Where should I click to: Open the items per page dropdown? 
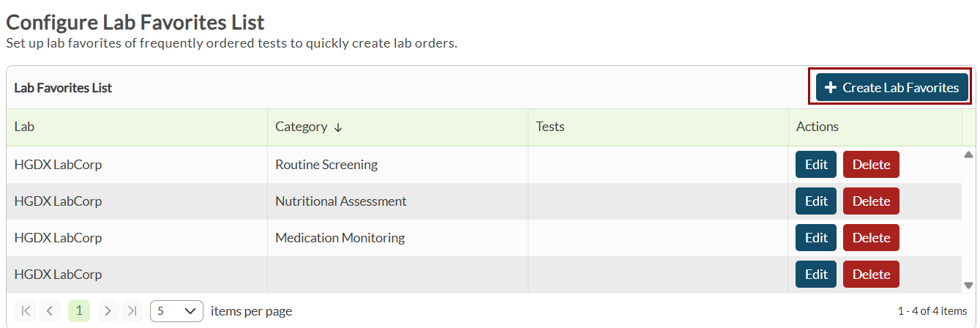coord(176,311)
